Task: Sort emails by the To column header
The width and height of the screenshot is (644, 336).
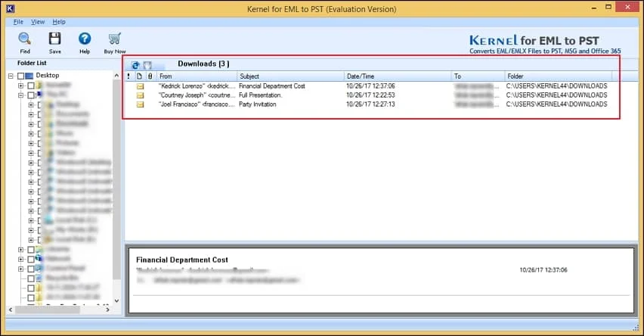Action: click(478, 76)
